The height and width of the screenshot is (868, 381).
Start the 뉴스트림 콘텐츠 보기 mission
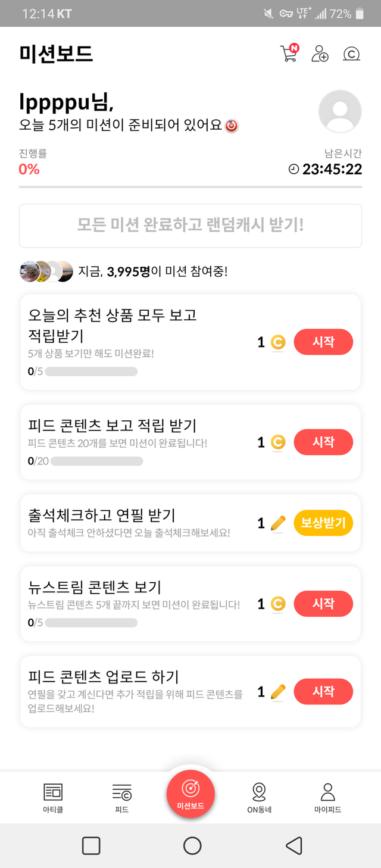(323, 604)
